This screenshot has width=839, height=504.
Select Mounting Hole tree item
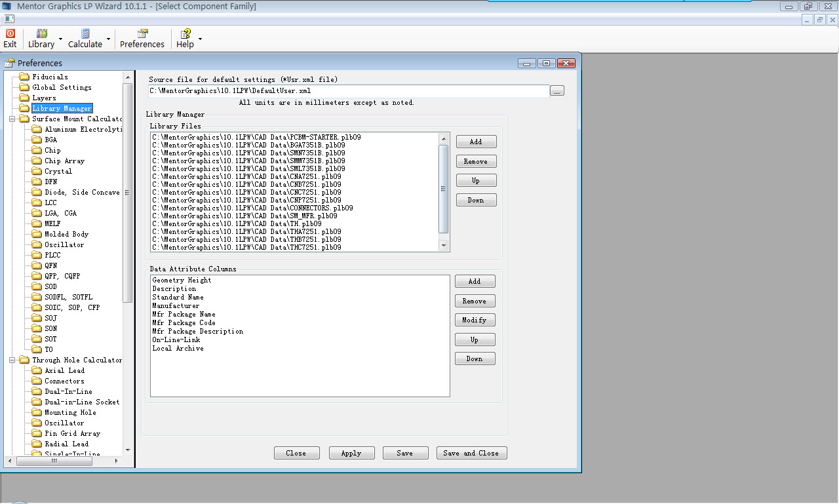pyautogui.click(x=70, y=412)
